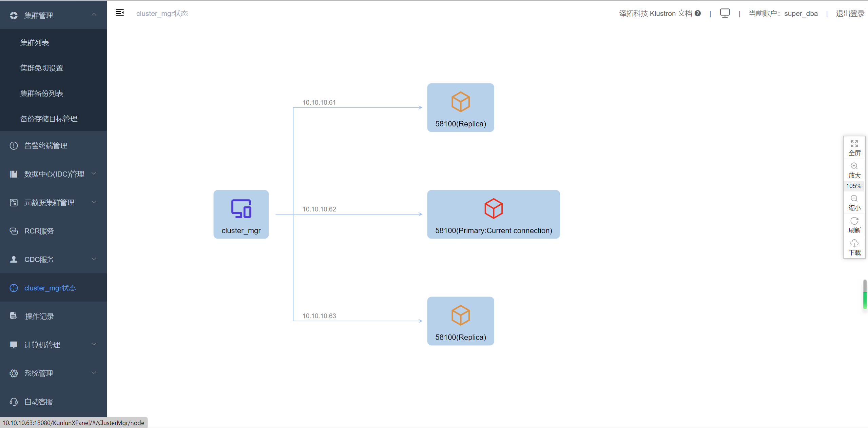The height and width of the screenshot is (428, 868).
Task: Open the 集群备份列表 menu item
Action: click(x=42, y=93)
